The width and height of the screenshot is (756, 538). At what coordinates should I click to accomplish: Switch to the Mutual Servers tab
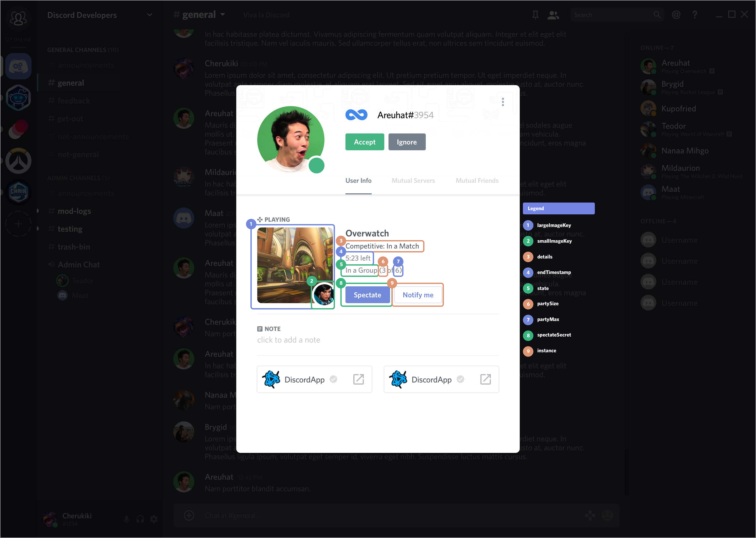[x=413, y=180]
